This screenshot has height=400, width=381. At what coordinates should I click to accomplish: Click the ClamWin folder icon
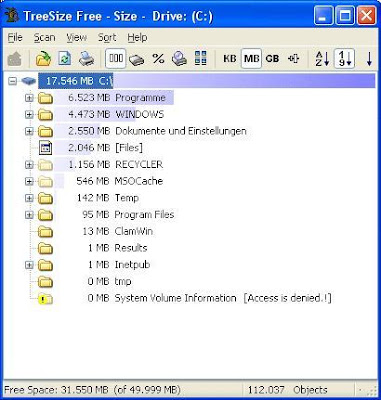click(x=45, y=231)
